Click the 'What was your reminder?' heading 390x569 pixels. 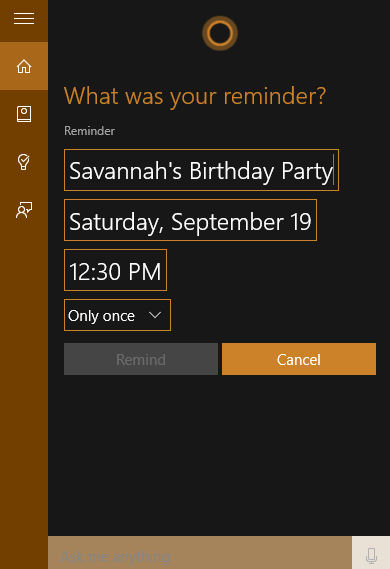pyautogui.click(x=195, y=97)
